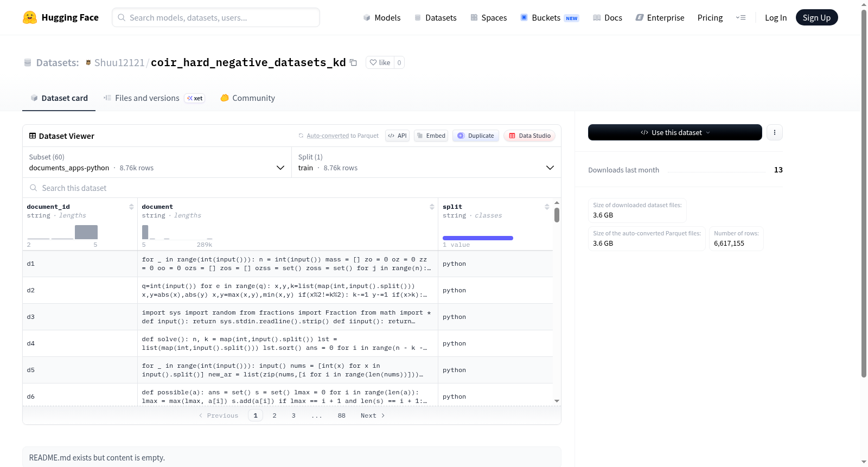Click document cell starting 'q=int(input())'

288,290
